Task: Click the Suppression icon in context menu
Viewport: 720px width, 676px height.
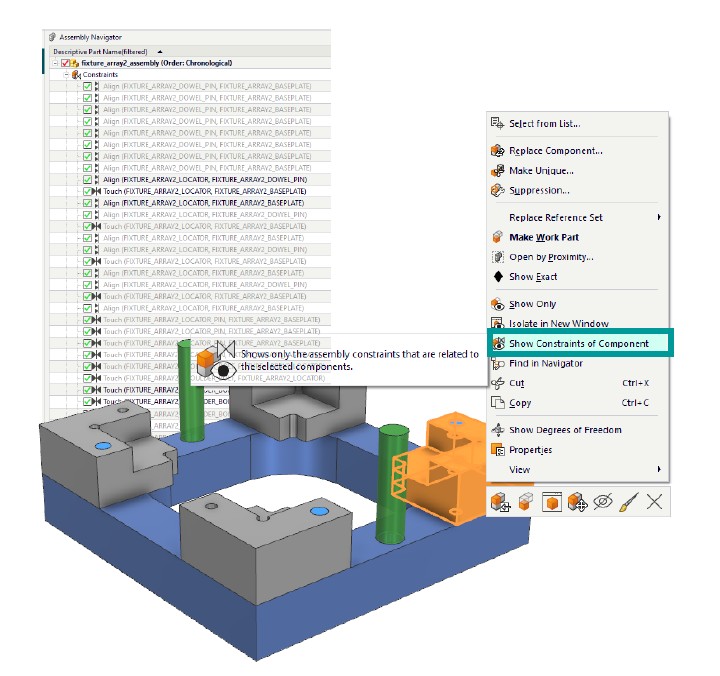Action: pyautogui.click(x=497, y=190)
